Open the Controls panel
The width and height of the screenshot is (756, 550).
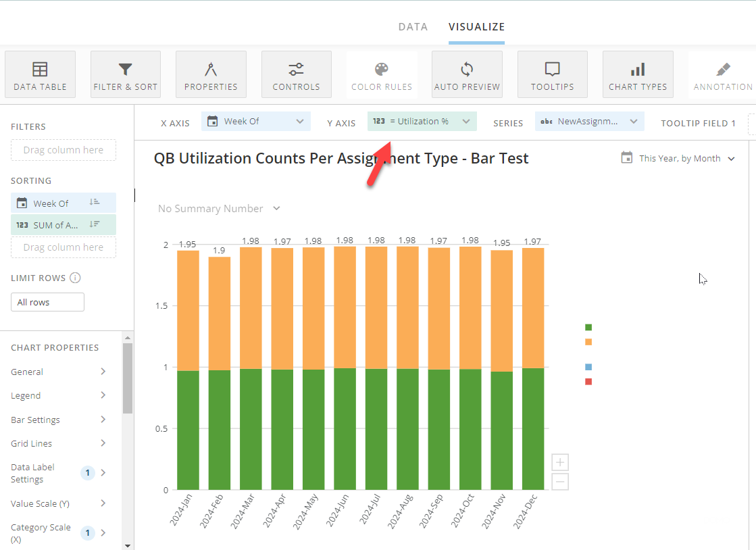296,75
